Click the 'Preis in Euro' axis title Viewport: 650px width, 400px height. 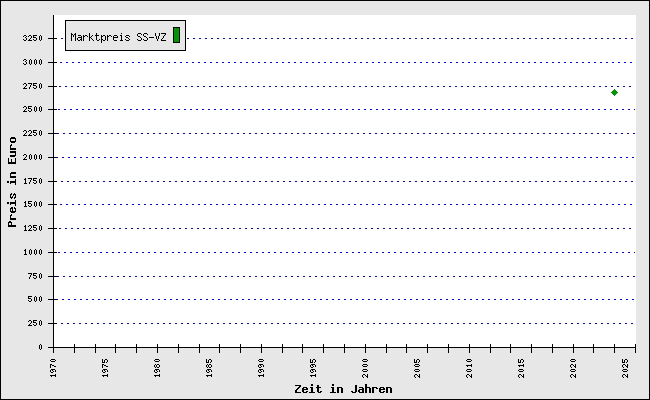[x=12, y=188]
